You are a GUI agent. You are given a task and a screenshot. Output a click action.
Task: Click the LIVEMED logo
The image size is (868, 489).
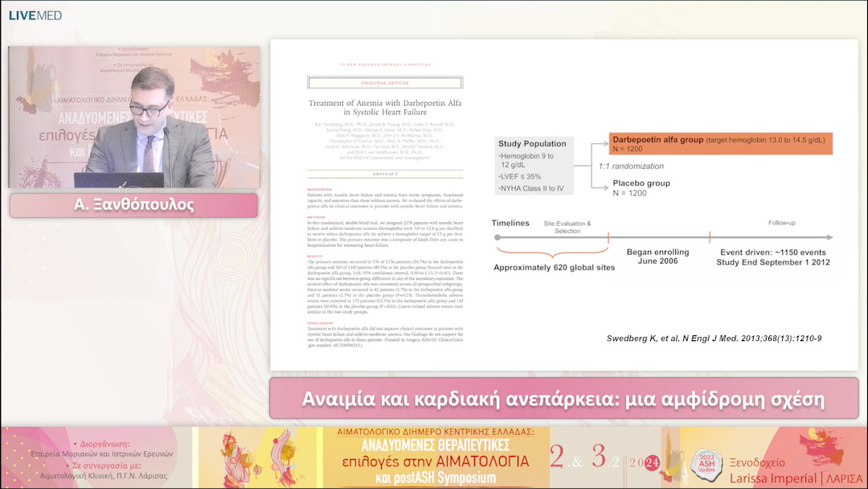coord(35,15)
